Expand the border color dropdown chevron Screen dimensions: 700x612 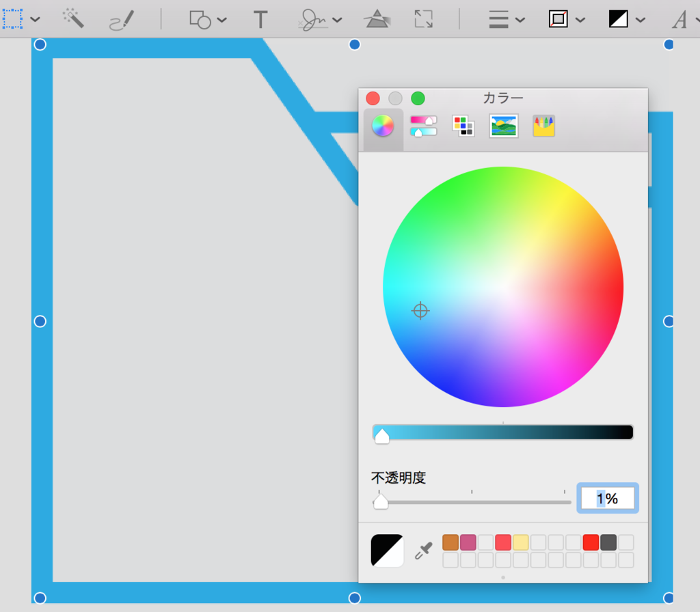tap(580, 20)
